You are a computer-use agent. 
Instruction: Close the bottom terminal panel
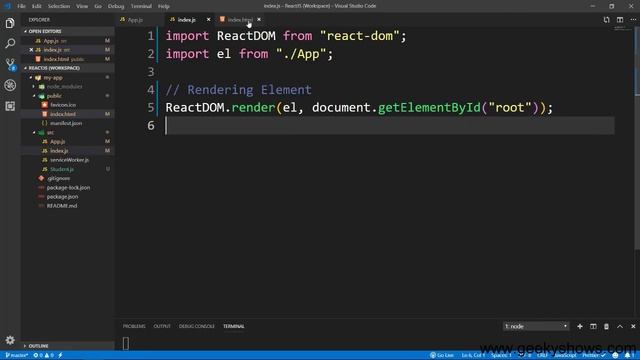[x=633, y=326]
